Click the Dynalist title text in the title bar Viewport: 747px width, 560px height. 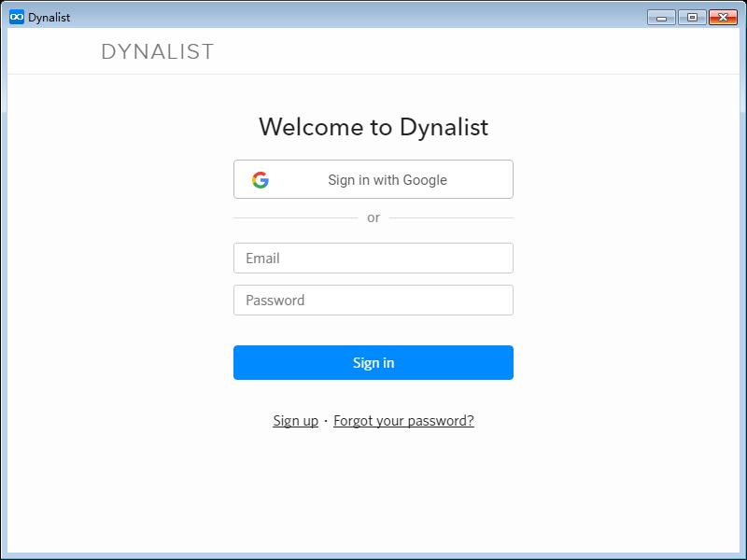pyautogui.click(x=49, y=18)
